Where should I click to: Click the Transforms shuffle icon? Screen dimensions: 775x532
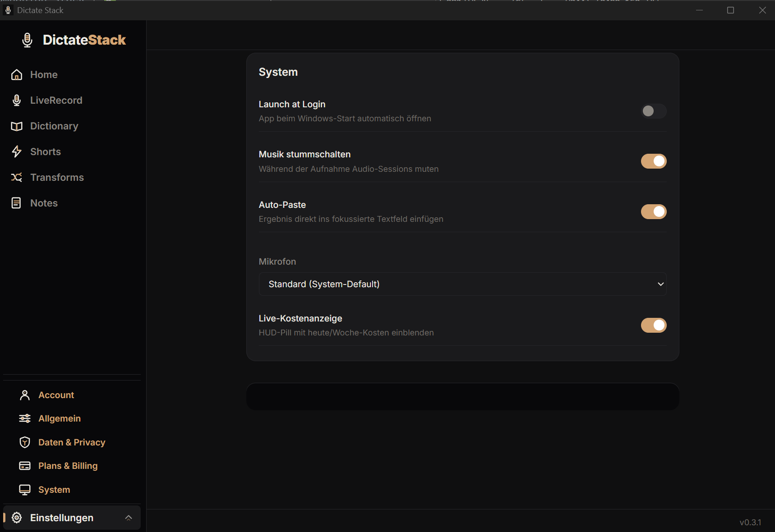tap(17, 177)
